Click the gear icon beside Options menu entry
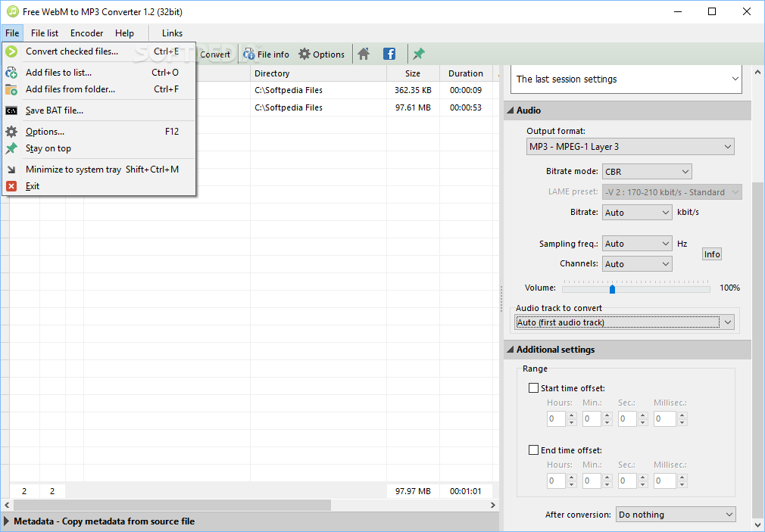This screenshot has width=765, height=532. coord(11,132)
